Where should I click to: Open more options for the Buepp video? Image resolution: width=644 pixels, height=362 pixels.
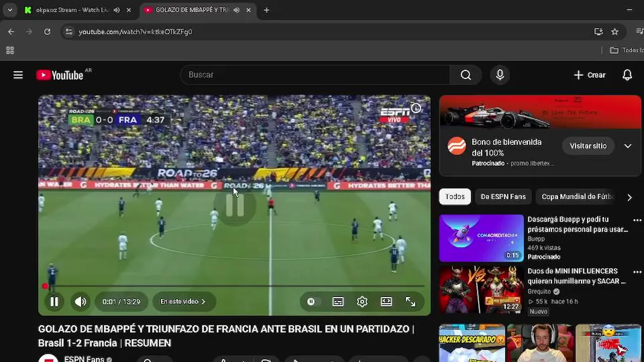(x=637, y=220)
